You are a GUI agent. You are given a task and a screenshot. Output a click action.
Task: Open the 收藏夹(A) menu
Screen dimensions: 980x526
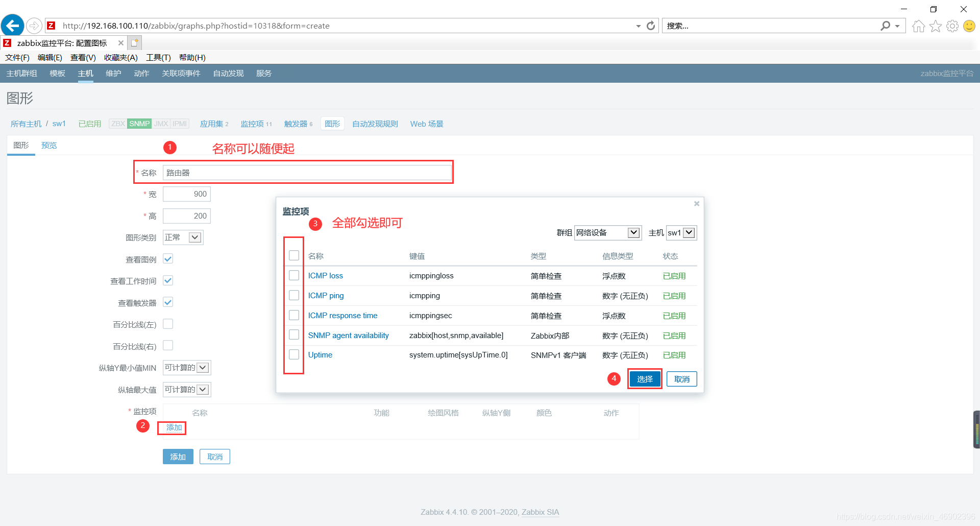click(x=121, y=58)
